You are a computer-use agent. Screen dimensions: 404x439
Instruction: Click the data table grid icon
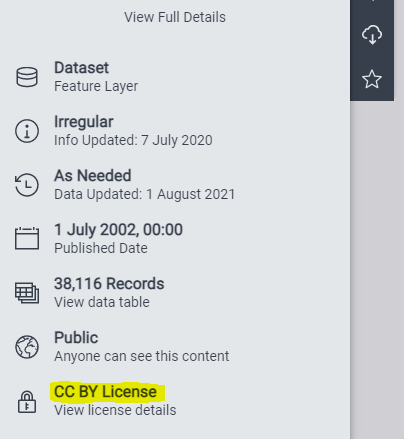[27, 293]
